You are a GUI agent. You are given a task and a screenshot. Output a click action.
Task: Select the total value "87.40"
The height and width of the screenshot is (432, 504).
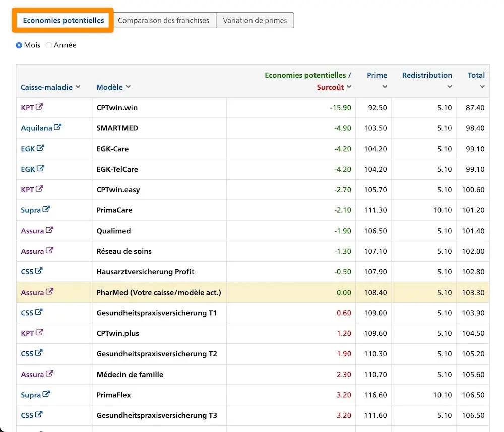pyautogui.click(x=475, y=108)
